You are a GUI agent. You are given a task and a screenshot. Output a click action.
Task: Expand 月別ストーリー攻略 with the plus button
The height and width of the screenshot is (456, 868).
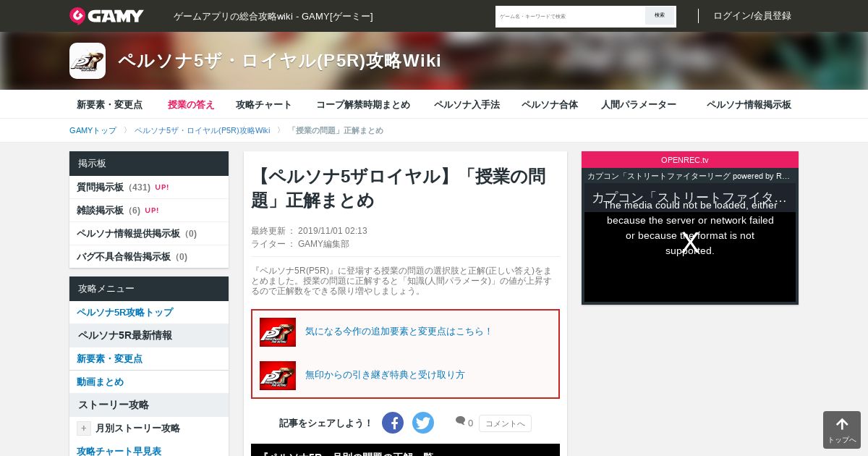tap(84, 428)
